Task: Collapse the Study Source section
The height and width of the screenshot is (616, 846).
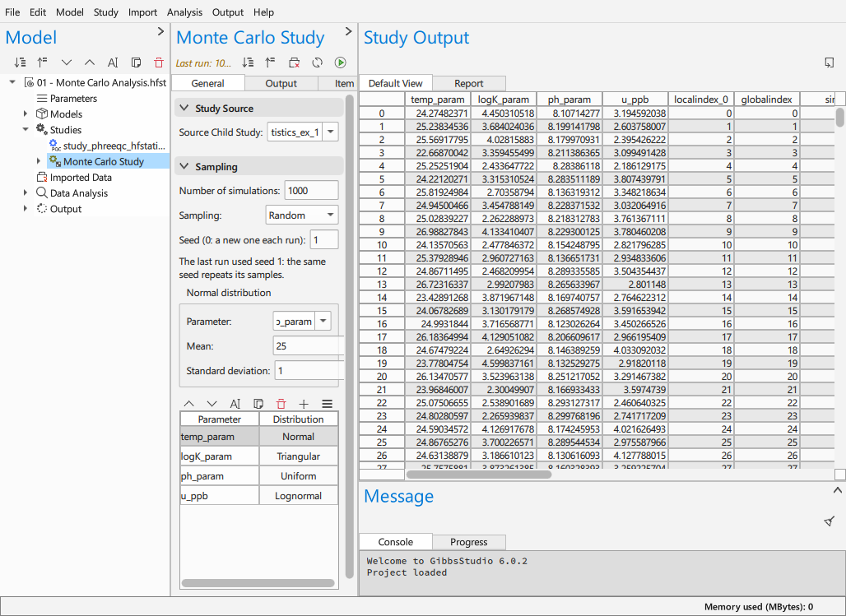Action: point(184,108)
